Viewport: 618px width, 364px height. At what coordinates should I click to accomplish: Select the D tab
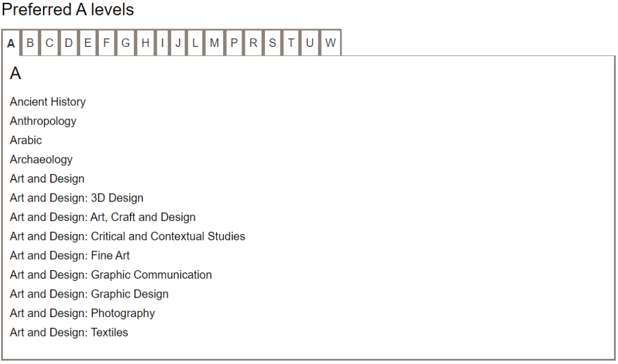(x=69, y=43)
